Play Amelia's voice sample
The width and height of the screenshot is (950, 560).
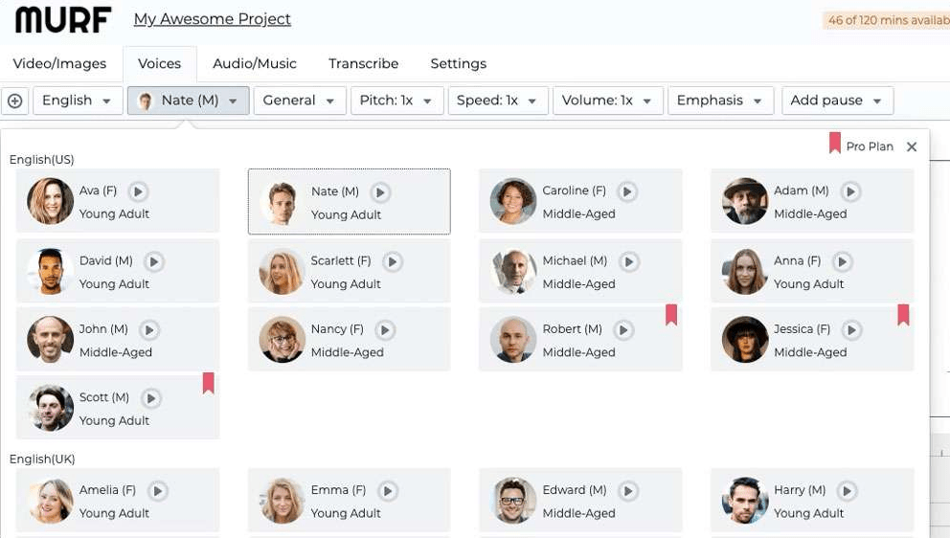click(157, 489)
